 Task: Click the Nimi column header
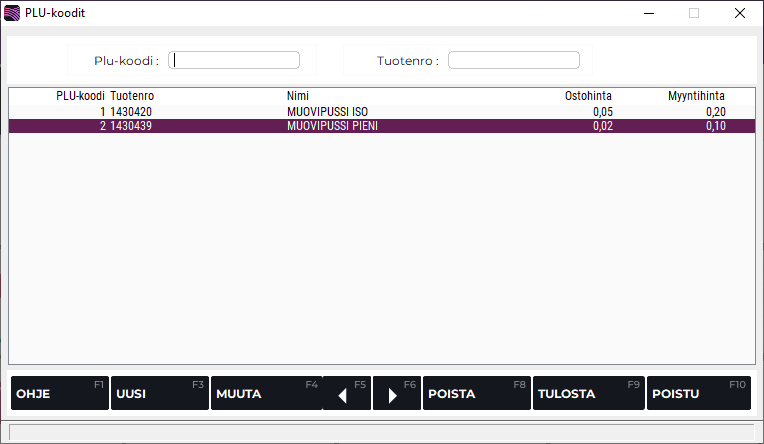pyautogui.click(x=298, y=96)
